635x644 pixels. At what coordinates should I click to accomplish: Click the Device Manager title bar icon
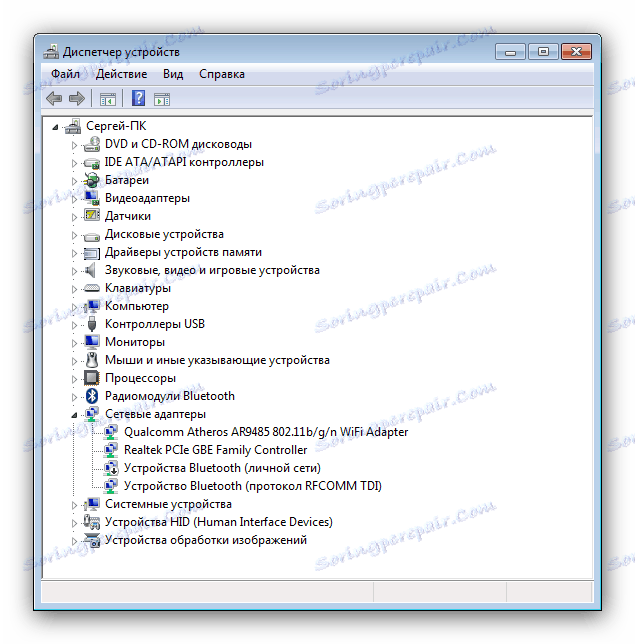click(51, 52)
